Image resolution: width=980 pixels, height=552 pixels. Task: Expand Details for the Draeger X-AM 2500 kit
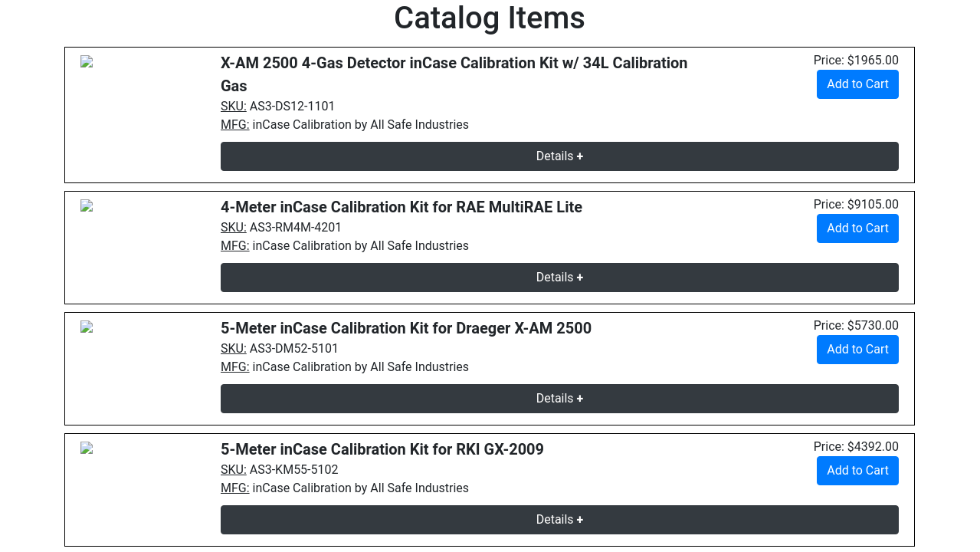click(x=559, y=399)
